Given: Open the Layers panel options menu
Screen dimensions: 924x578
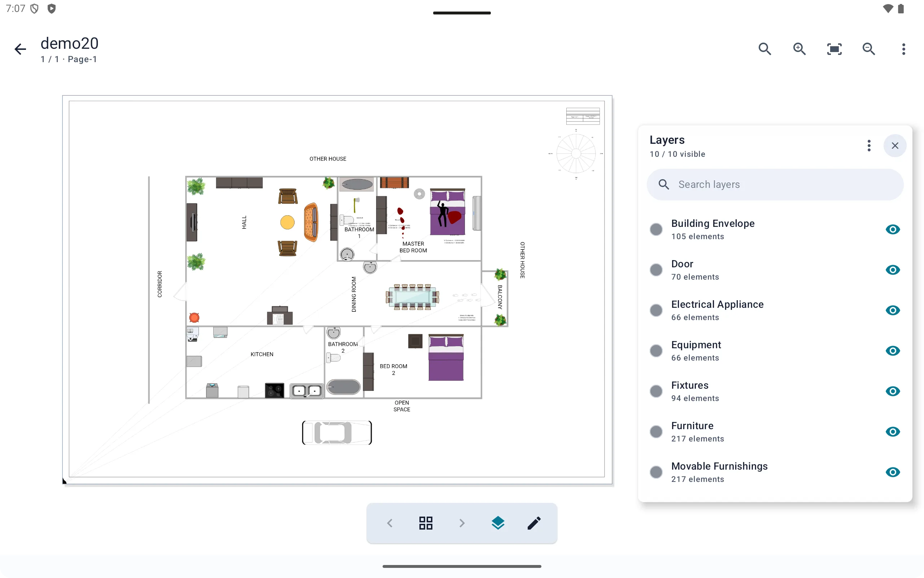Looking at the screenshot, I should (869, 146).
